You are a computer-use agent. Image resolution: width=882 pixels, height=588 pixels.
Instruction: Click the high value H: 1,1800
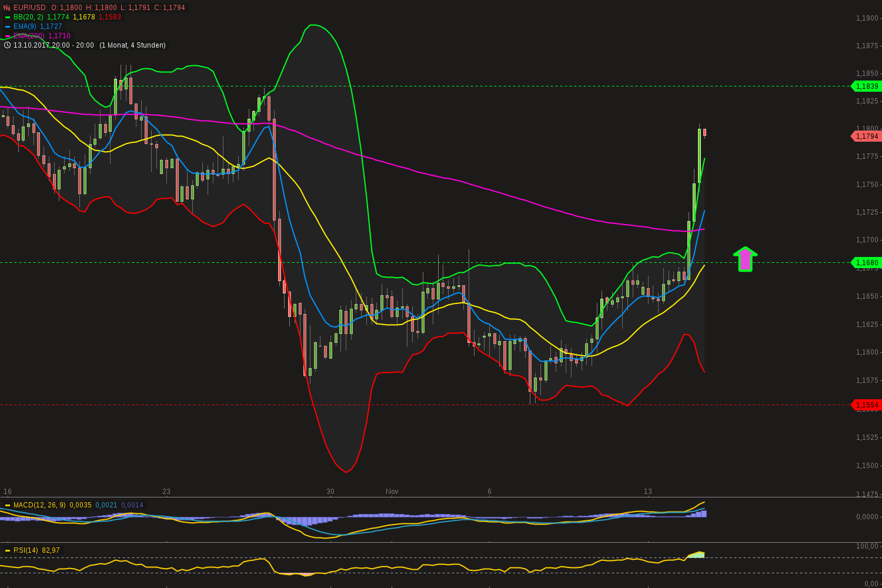click(x=101, y=8)
